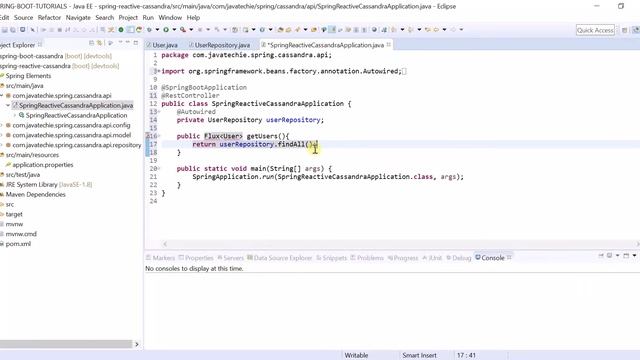Image resolution: width=640 pixels, height=360 pixels.
Task: Expand the folded import block on line 3
Action: pyautogui.click(x=159, y=71)
